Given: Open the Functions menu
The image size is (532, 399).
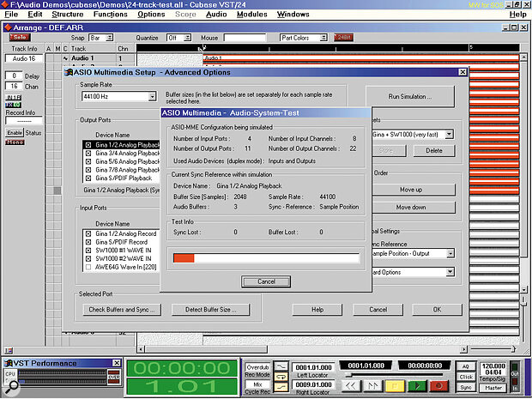Looking at the screenshot, I should tap(111, 15).
